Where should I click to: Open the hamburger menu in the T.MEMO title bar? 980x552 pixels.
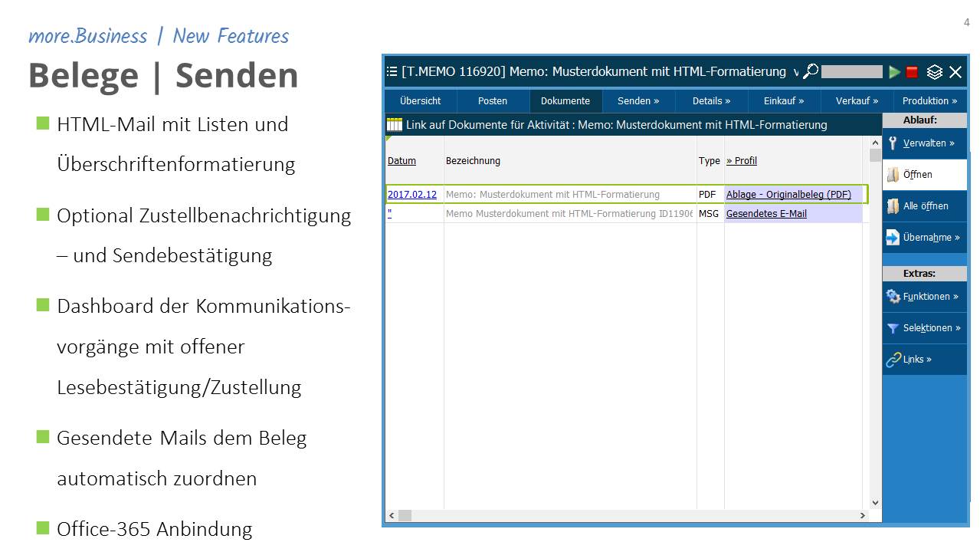pyautogui.click(x=392, y=72)
